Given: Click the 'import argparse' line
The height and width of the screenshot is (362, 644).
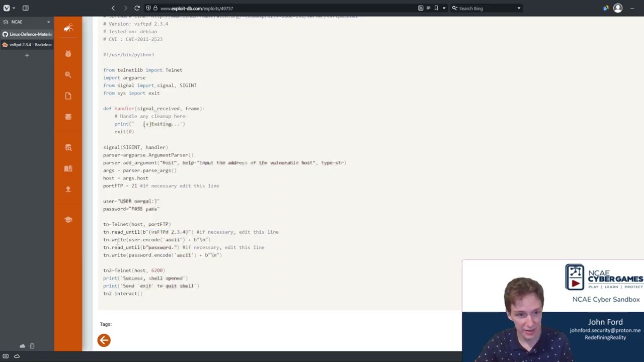Looking at the screenshot, I should [x=124, y=78].
